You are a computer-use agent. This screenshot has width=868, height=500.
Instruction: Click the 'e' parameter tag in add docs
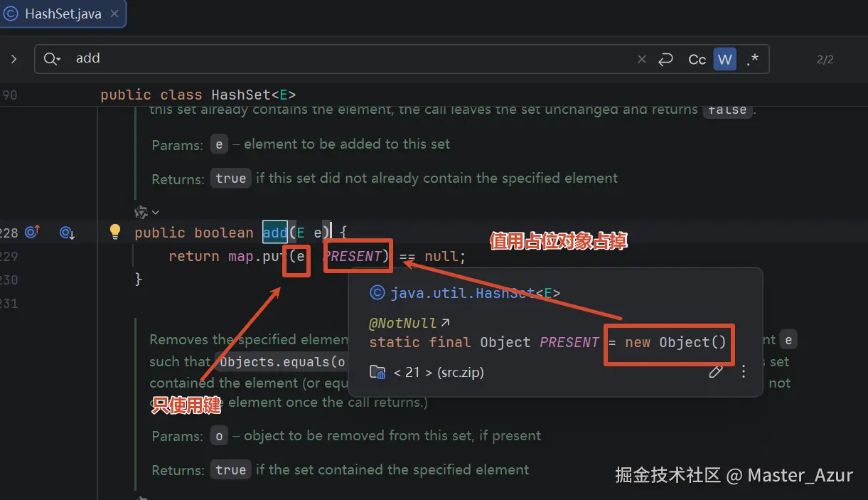[x=219, y=144]
